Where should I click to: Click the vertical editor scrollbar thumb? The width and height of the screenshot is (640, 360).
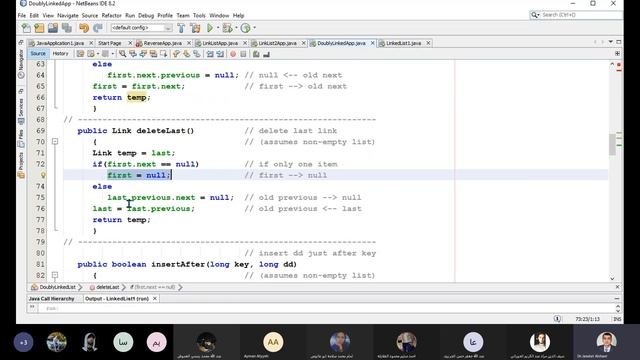click(x=612, y=144)
